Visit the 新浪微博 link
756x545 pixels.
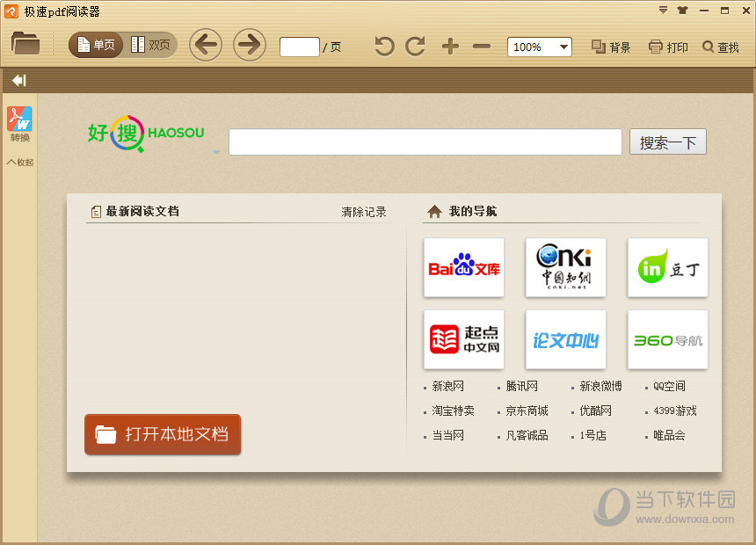pos(600,386)
